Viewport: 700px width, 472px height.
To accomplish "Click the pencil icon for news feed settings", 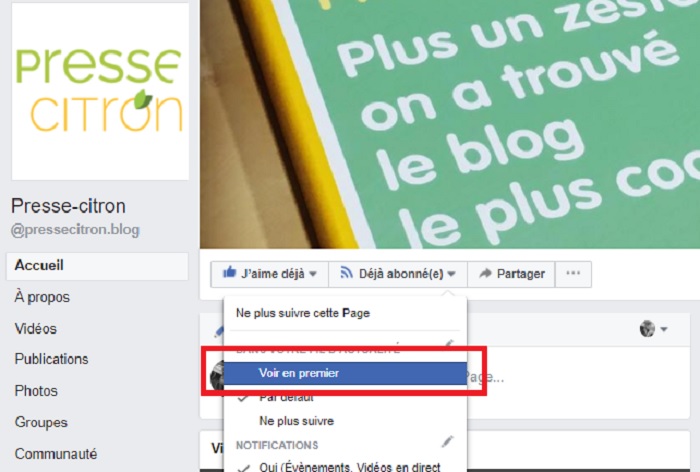I will pyautogui.click(x=449, y=343).
